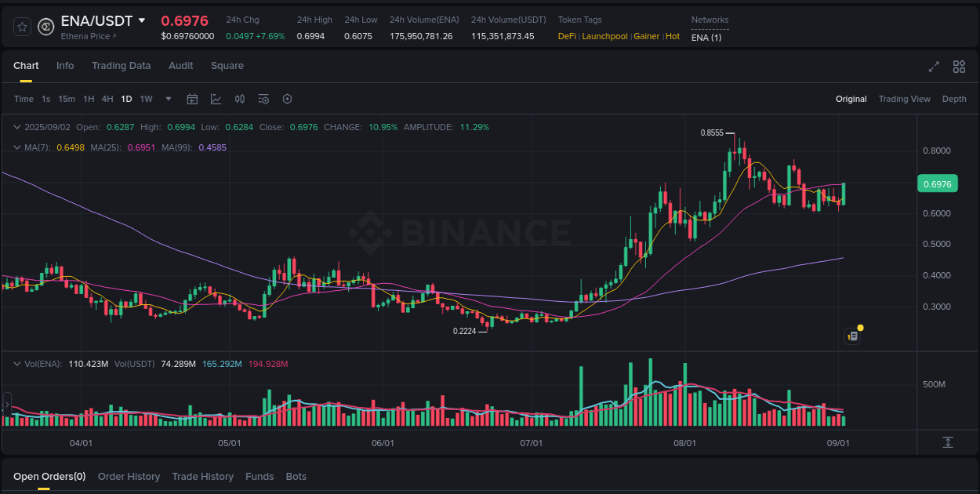Click the technical indicators chart icon
The image size is (980, 494).
216,99
